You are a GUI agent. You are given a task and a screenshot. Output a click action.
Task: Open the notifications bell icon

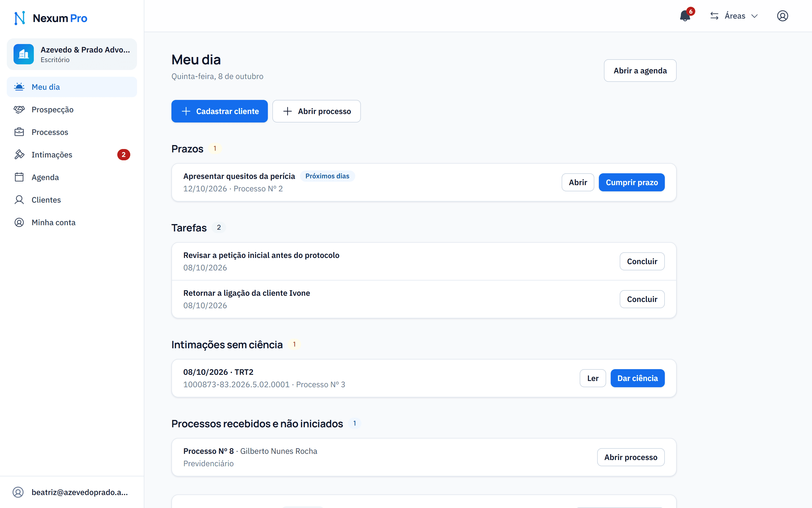pos(685,16)
